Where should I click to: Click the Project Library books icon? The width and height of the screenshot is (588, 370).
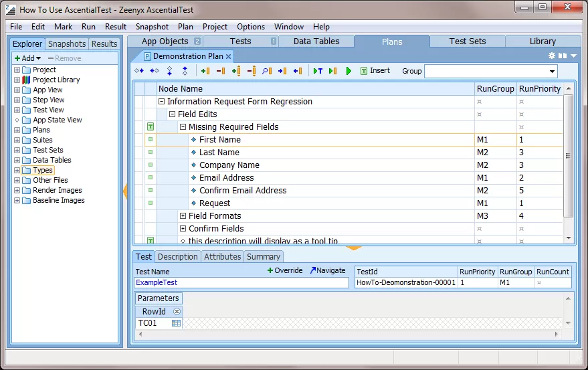coord(26,80)
